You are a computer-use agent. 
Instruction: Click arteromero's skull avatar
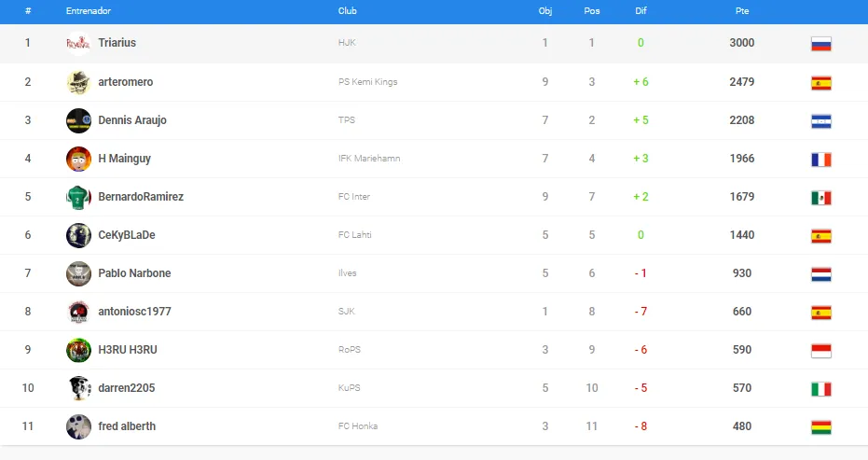pyautogui.click(x=78, y=83)
